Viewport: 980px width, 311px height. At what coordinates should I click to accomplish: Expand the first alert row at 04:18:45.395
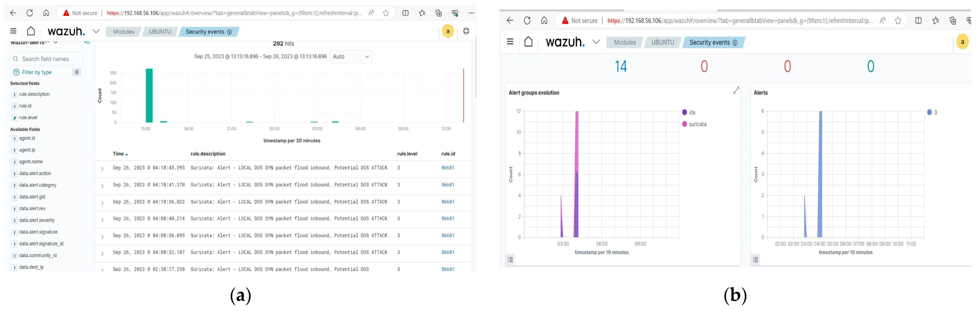click(x=102, y=169)
